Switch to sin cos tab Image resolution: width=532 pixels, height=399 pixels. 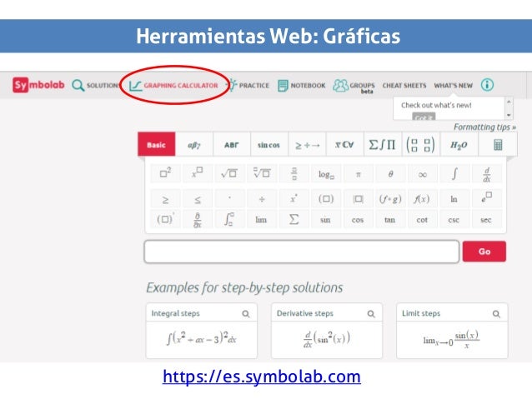269,144
